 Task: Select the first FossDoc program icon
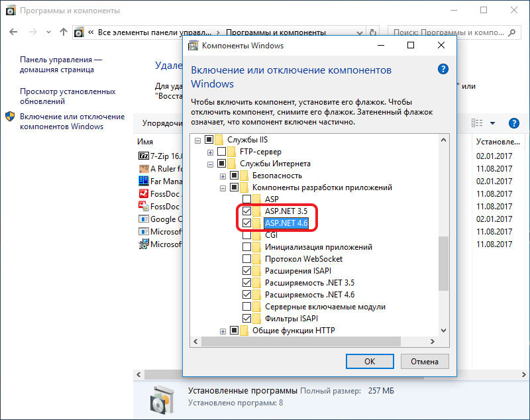(144, 193)
